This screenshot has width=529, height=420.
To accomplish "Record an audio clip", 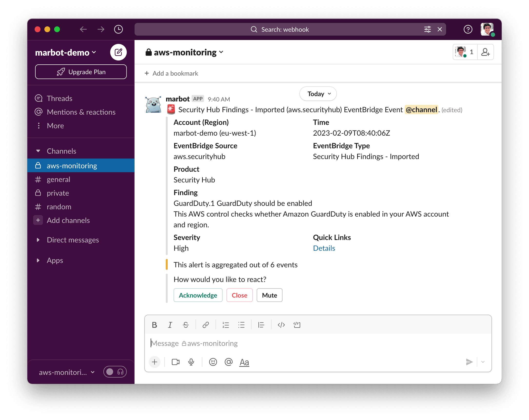I will 191,362.
